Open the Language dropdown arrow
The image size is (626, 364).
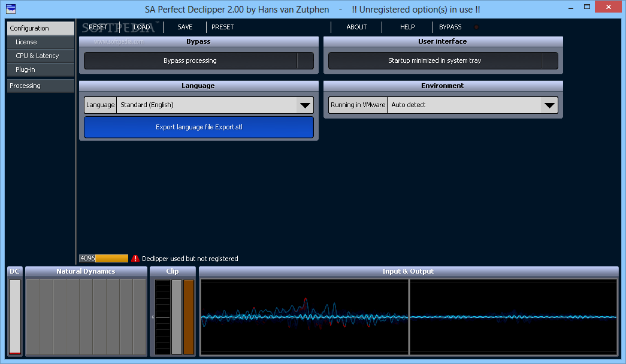point(305,105)
